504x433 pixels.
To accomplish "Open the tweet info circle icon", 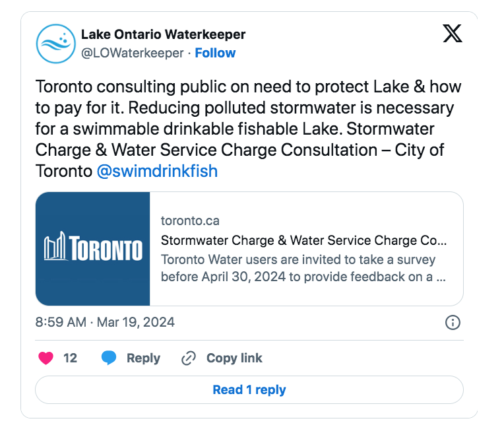I will 453,322.
